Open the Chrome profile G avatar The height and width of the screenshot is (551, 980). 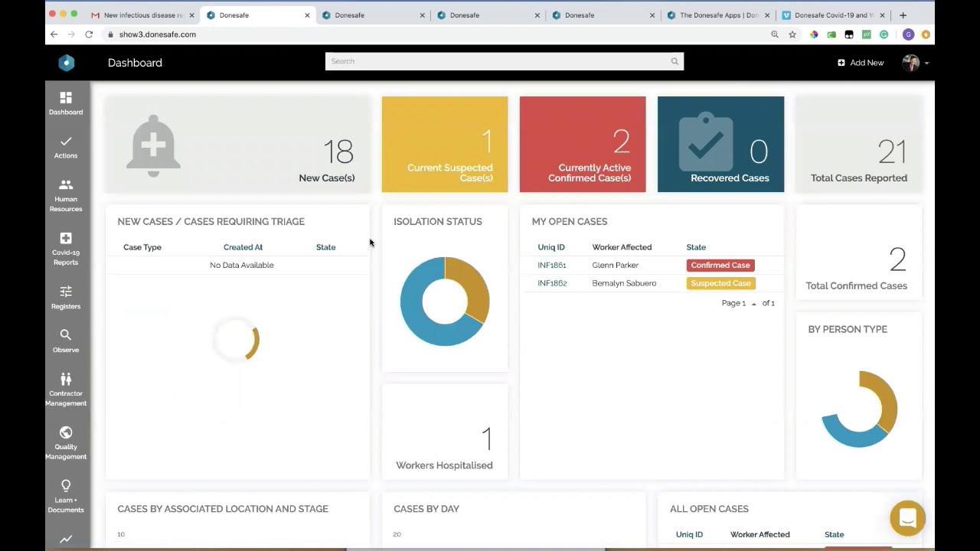point(908,34)
